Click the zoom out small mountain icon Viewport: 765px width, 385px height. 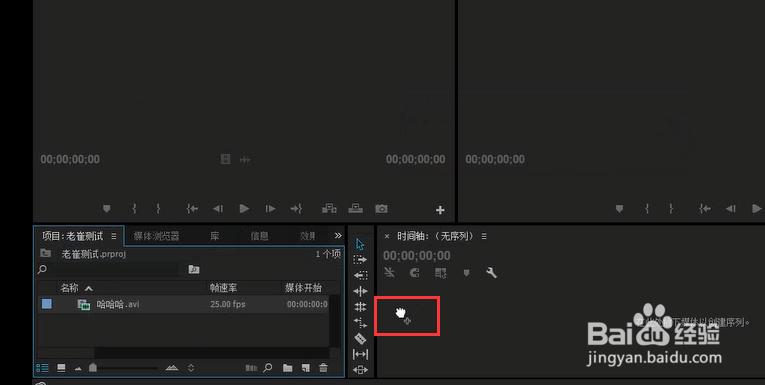tap(78, 368)
